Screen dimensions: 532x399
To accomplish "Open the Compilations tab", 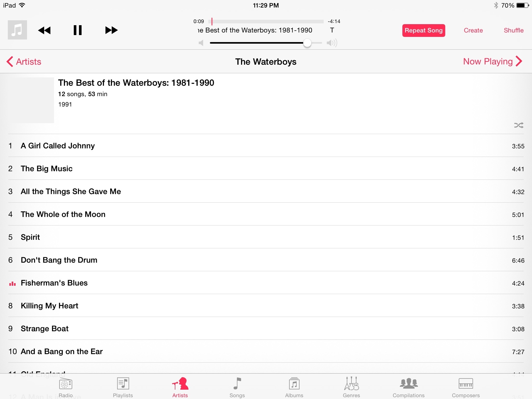I will (408, 388).
